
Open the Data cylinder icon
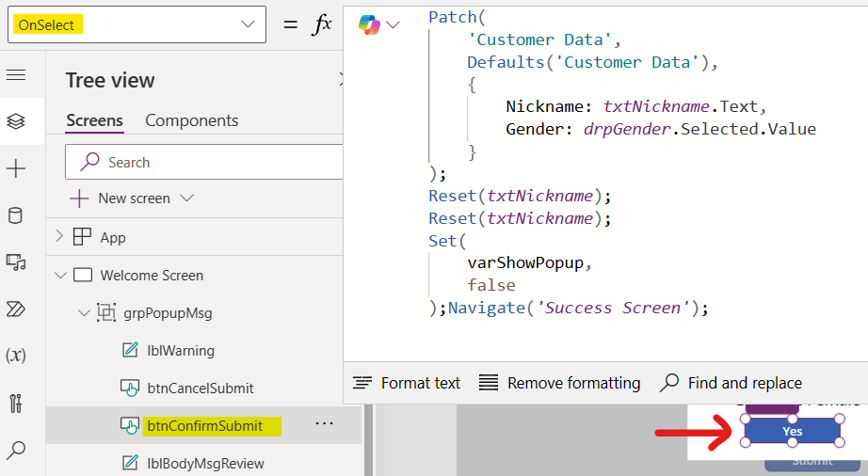pos(16,216)
